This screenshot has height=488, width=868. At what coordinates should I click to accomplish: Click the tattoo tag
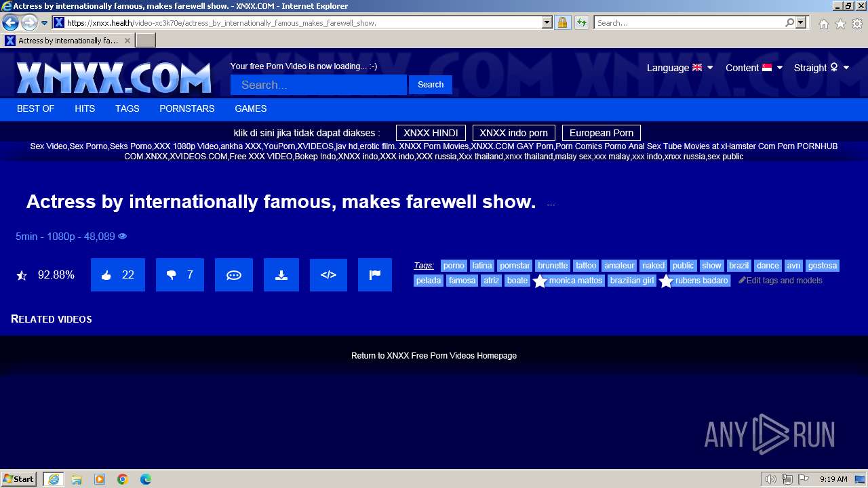pyautogui.click(x=586, y=266)
